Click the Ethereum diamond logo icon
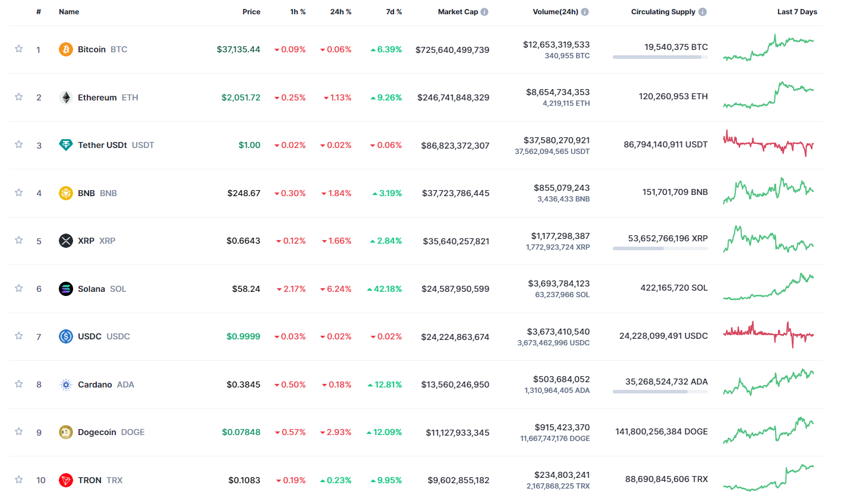The width and height of the screenshot is (841, 504). (x=66, y=97)
